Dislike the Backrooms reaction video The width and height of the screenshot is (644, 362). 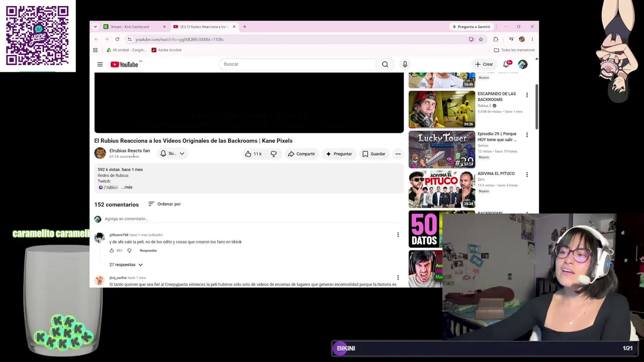coord(274,154)
